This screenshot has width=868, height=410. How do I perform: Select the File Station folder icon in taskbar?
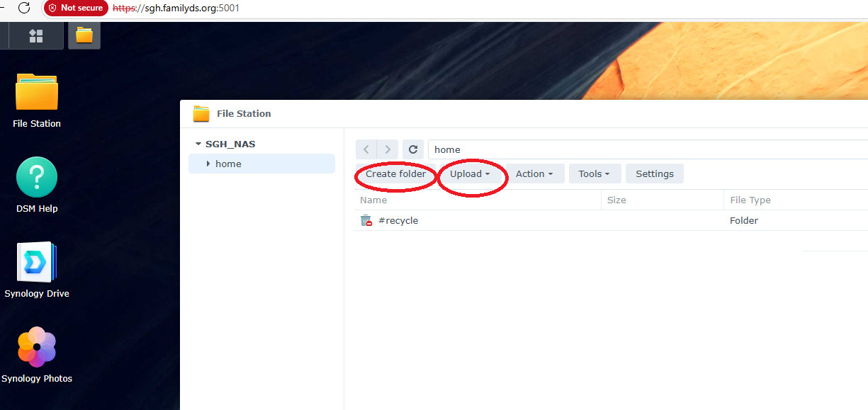(84, 35)
